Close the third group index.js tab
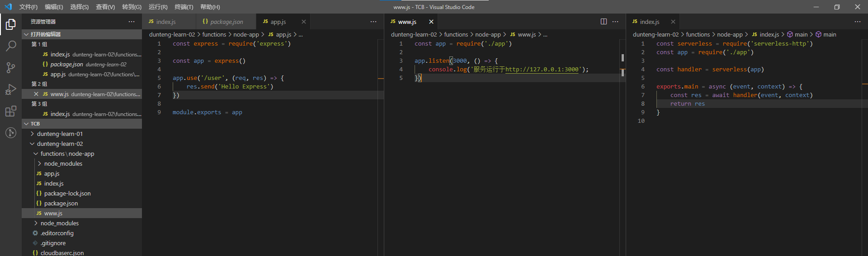The width and height of the screenshot is (868, 256). [673, 22]
